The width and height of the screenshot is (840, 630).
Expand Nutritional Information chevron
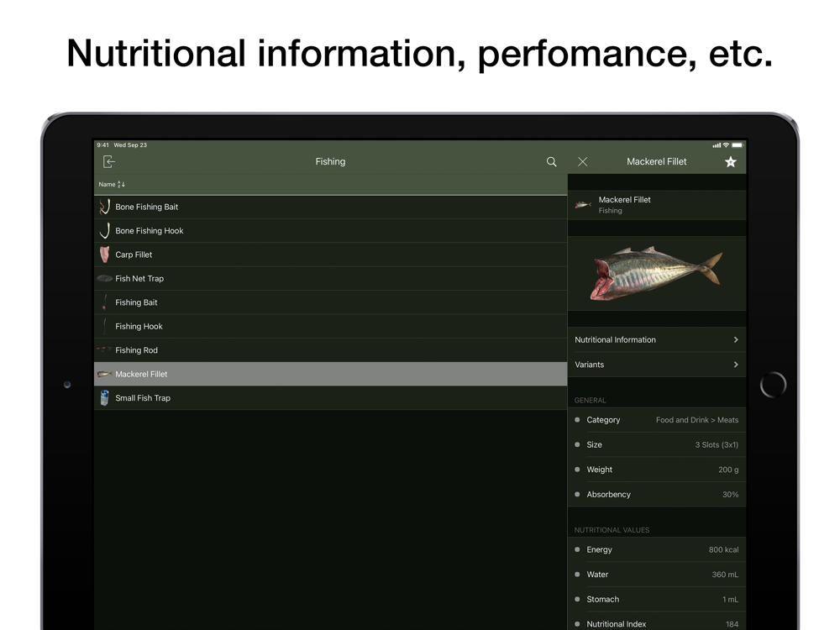(736, 339)
